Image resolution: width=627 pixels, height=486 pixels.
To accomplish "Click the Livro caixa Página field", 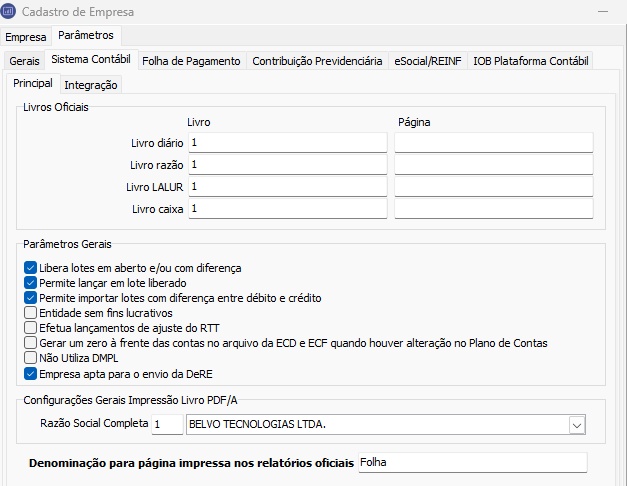I will coord(494,209).
